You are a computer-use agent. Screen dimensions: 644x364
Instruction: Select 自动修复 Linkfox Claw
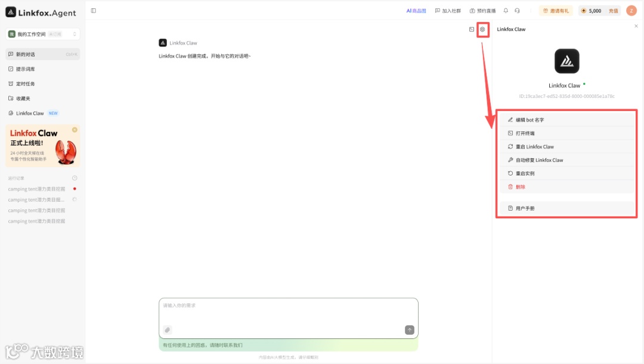coord(567,160)
